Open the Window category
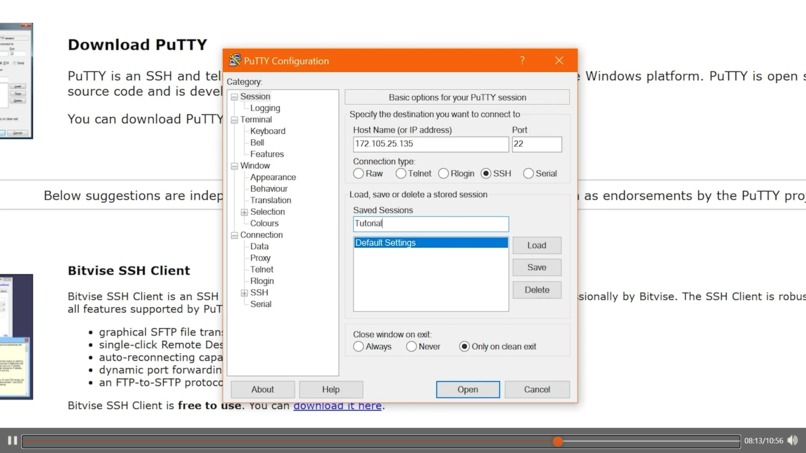Screen dimensions: 806x453 pos(255,166)
